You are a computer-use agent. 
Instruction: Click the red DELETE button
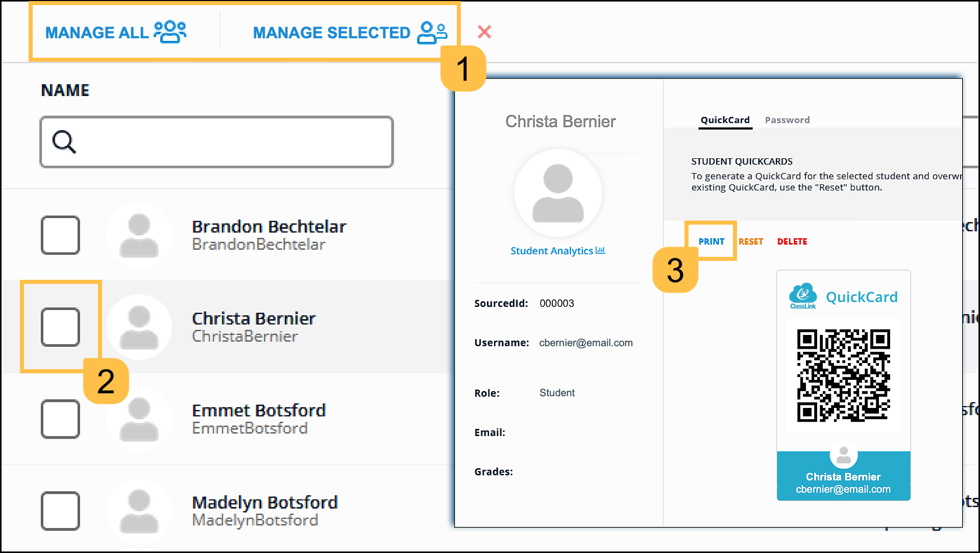pyautogui.click(x=792, y=242)
